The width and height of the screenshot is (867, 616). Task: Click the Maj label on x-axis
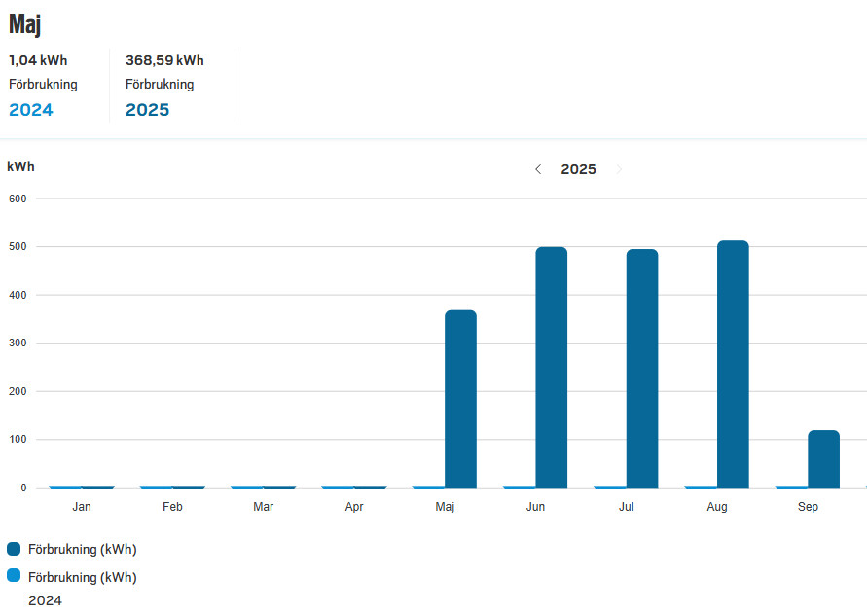pyautogui.click(x=445, y=507)
